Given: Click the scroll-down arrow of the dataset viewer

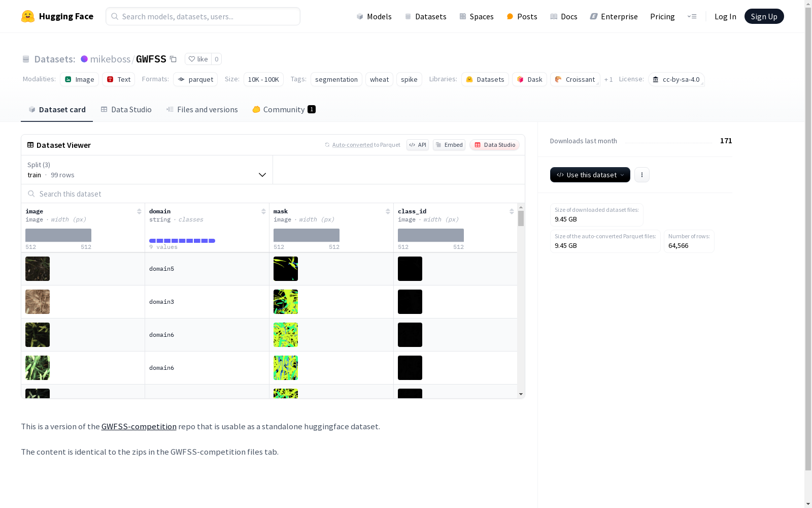Looking at the screenshot, I should [x=521, y=394].
